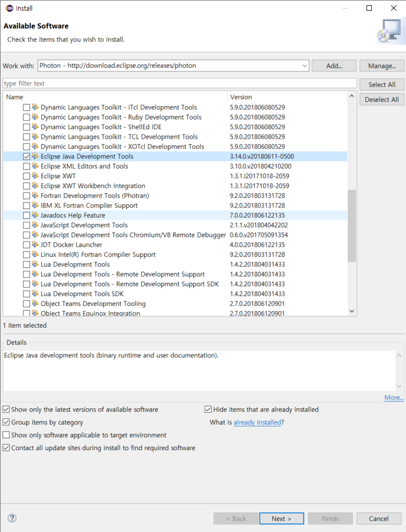Check Lua Development Tools - Remote Development Support SDK
The width and height of the screenshot is (406, 532).
pyautogui.click(x=27, y=284)
